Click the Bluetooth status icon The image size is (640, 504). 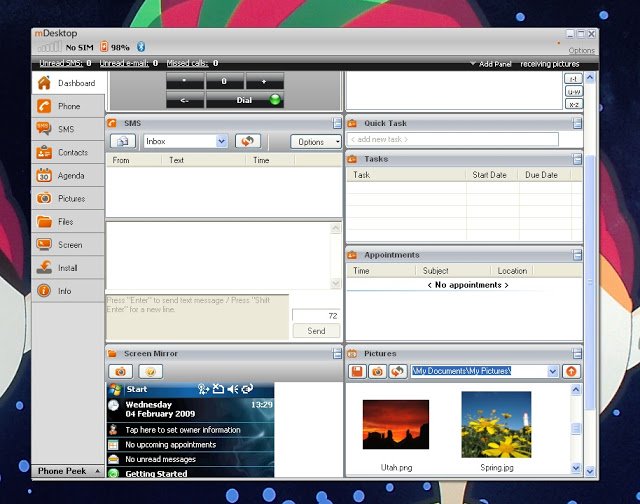141,47
